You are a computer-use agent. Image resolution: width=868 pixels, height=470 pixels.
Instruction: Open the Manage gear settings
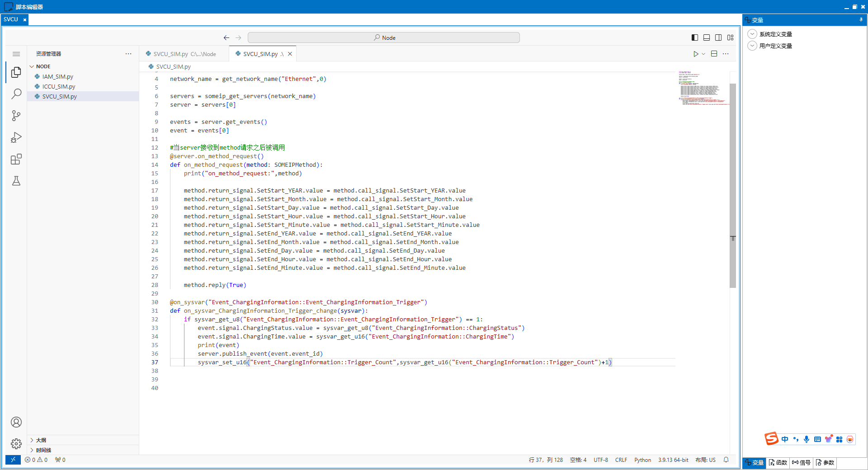point(16,444)
